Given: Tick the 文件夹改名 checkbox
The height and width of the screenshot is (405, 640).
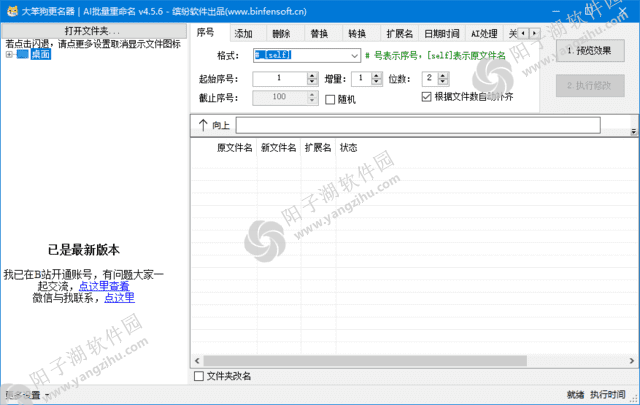Looking at the screenshot, I should [199, 376].
